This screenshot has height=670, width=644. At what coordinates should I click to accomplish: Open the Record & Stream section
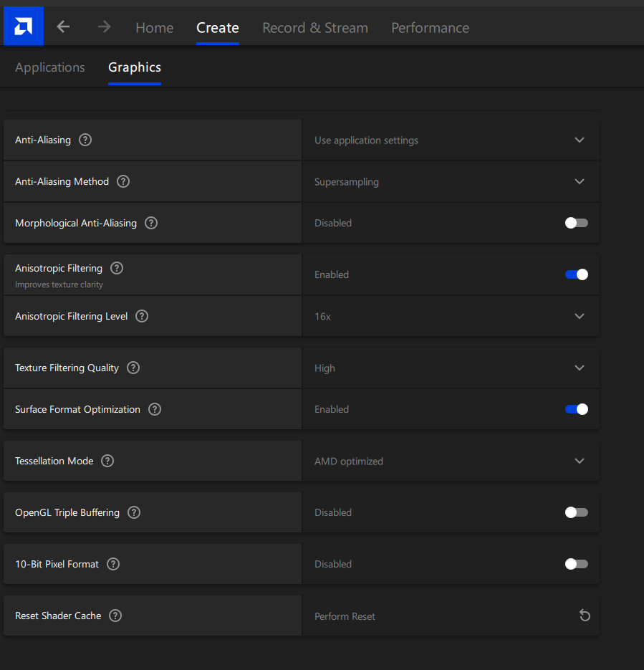click(315, 28)
